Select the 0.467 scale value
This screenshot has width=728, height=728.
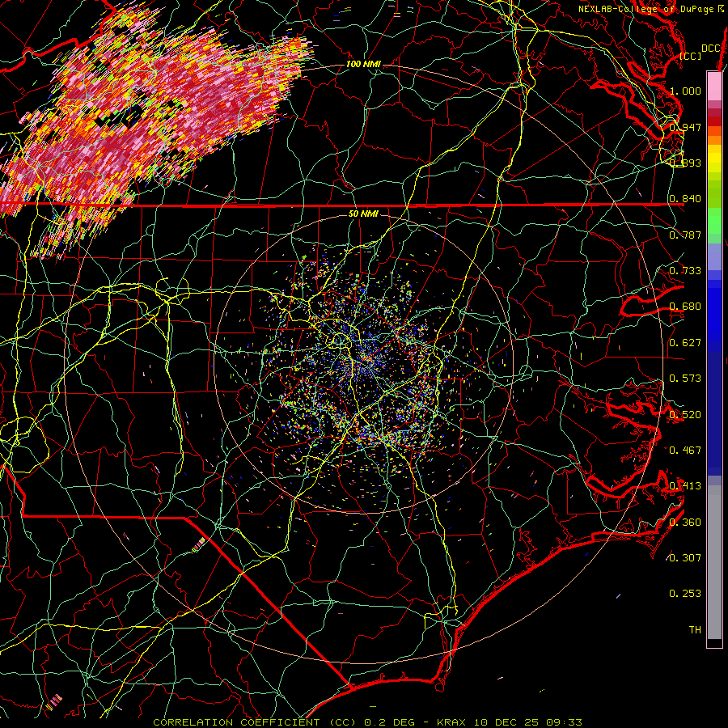[685, 451]
